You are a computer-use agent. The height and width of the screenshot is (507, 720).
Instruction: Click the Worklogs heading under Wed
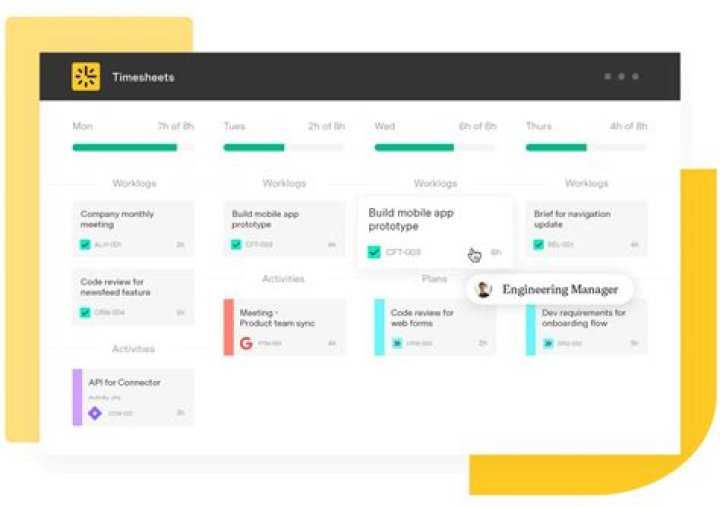coord(435,183)
